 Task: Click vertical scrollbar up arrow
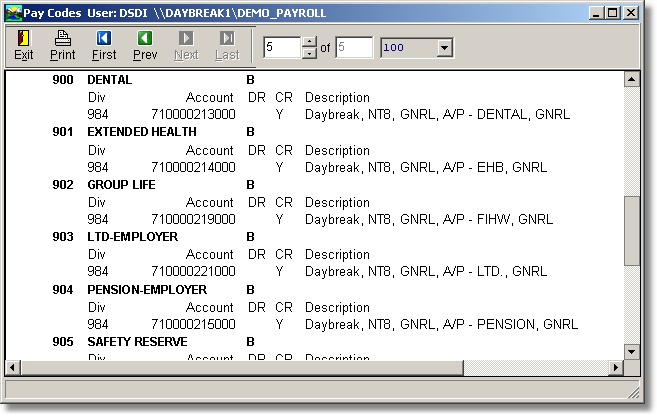[631, 79]
